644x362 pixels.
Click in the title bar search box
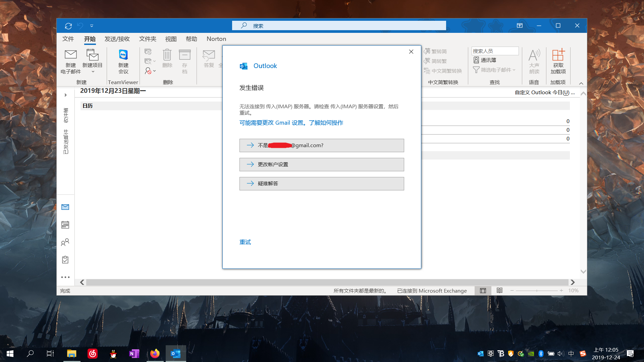(339, 25)
